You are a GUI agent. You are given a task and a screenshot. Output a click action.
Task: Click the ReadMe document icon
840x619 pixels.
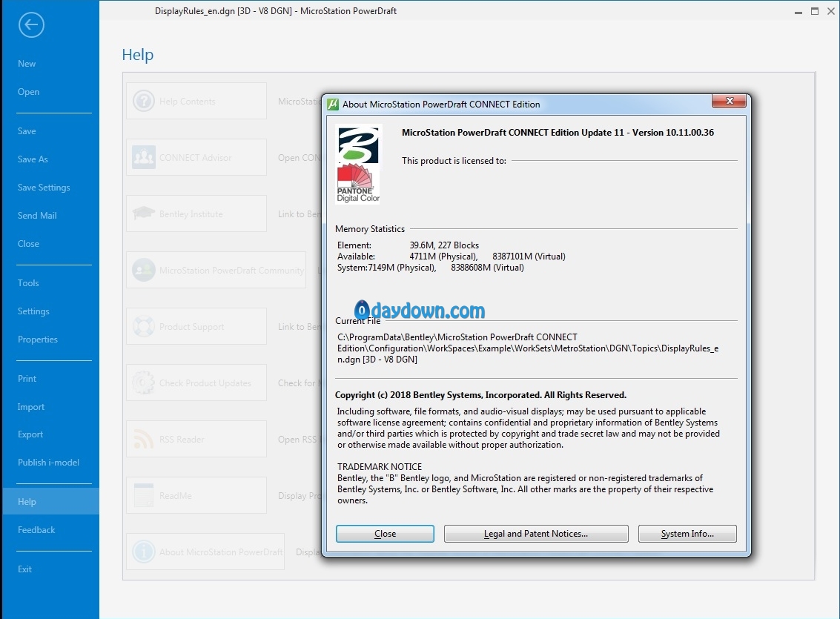(144, 495)
